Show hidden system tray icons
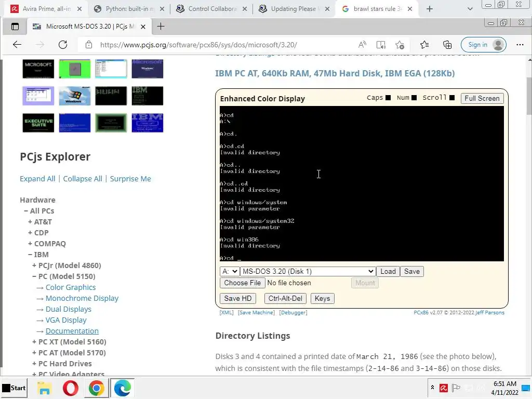Screen dimensions: 532x399 click(432, 388)
